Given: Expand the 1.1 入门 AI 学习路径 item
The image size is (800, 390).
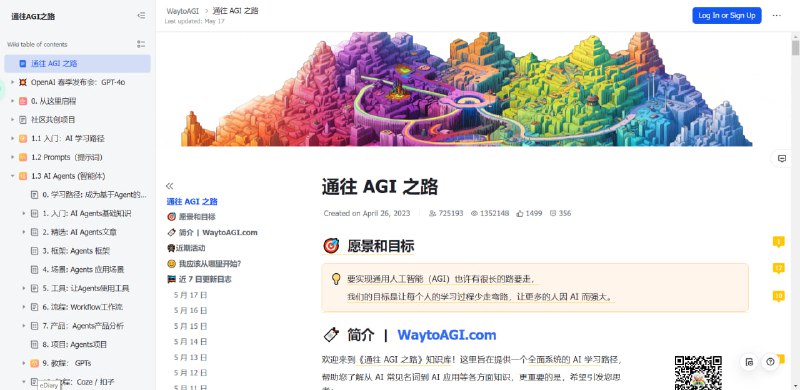Looking at the screenshot, I should pyautogui.click(x=12, y=138).
